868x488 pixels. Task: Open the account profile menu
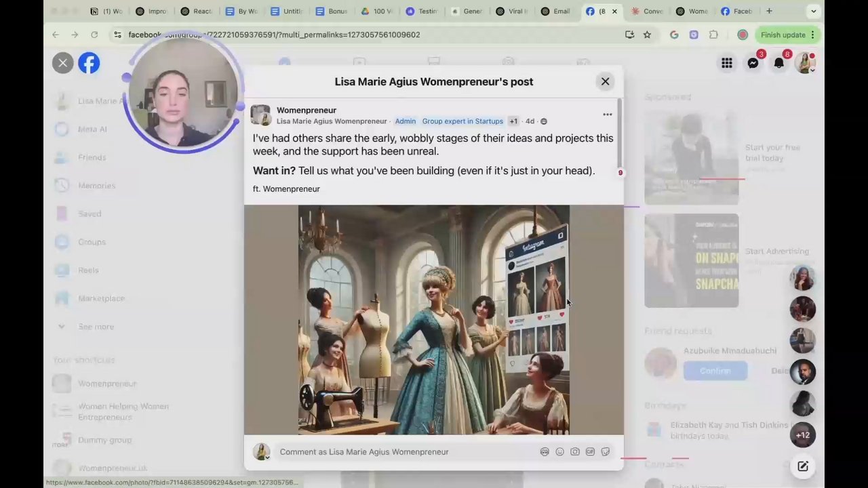point(805,63)
